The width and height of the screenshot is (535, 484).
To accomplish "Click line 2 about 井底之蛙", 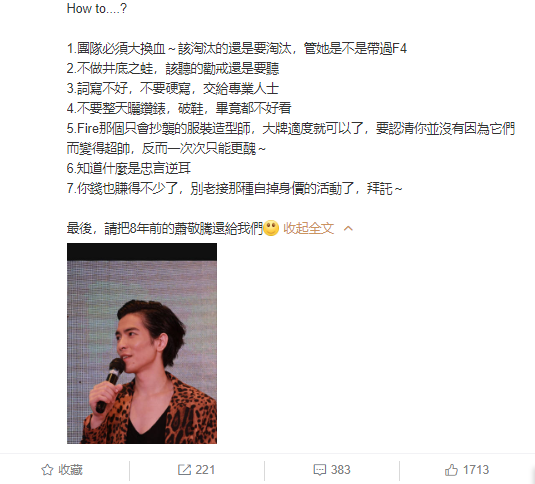I will click(x=173, y=69).
